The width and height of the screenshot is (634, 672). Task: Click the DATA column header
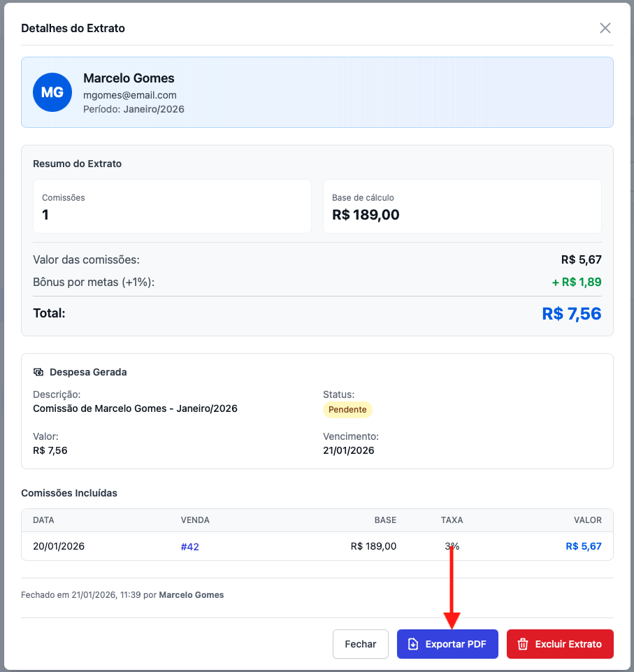pos(43,520)
